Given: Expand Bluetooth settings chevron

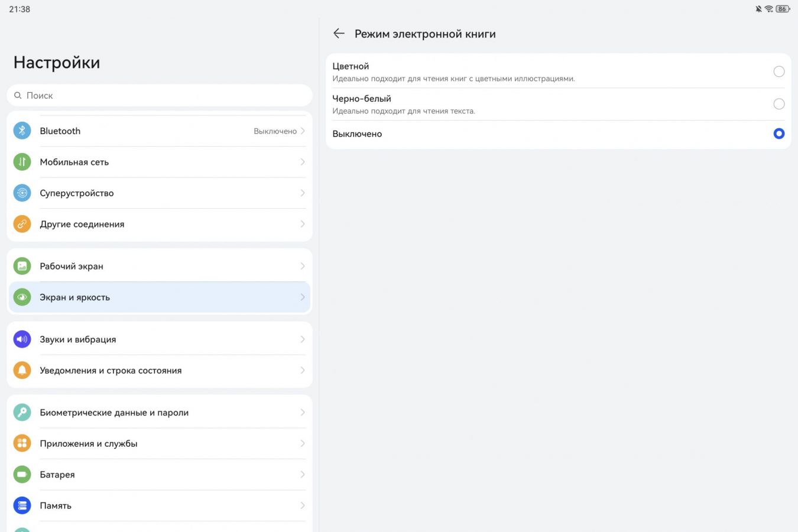Looking at the screenshot, I should 303,131.
